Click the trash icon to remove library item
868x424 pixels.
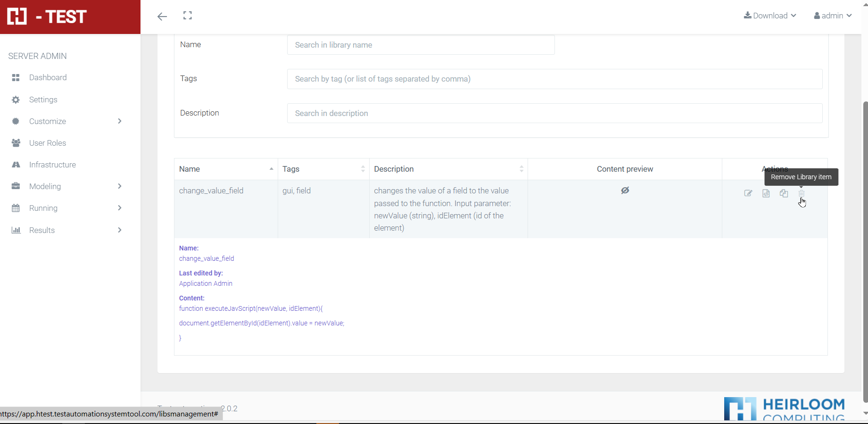802,193
